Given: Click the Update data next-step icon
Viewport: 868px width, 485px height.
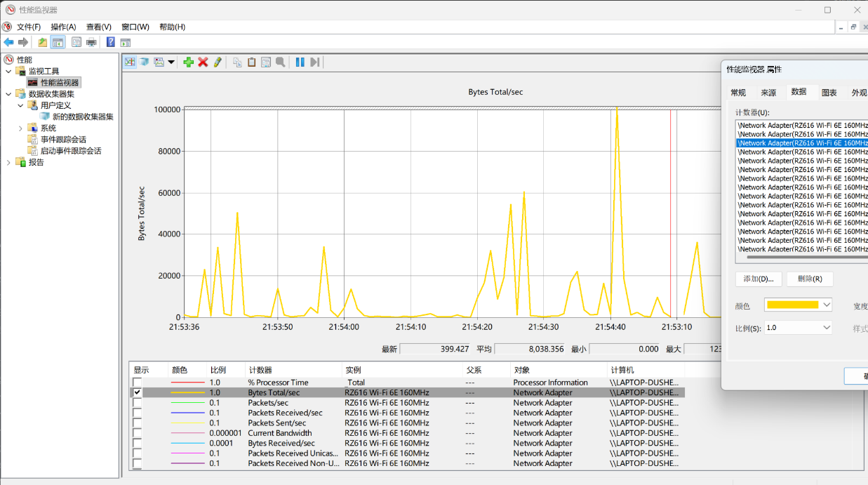Looking at the screenshot, I should pyautogui.click(x=315, y=62).
